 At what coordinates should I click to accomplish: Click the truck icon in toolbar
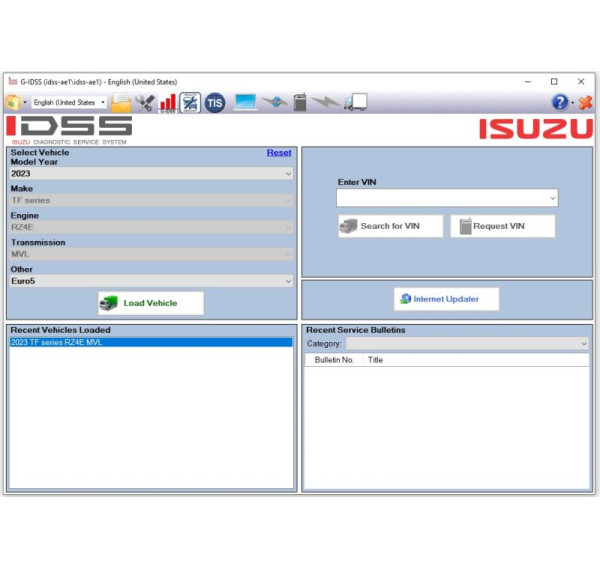click(x=355, y=102)
